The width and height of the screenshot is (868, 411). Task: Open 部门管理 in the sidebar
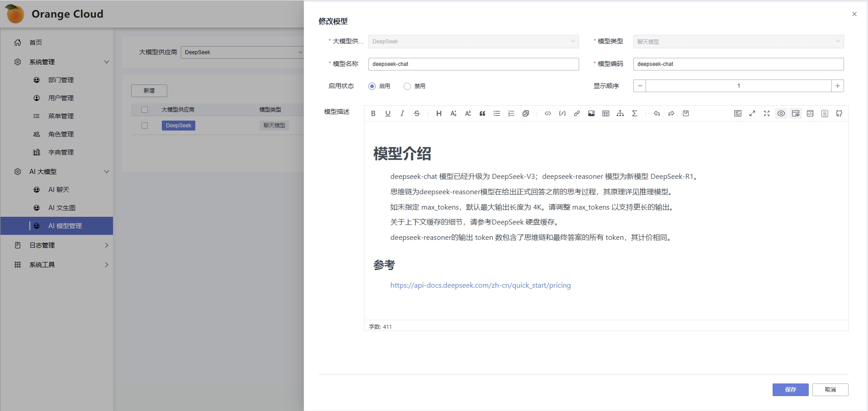[57, 80]
